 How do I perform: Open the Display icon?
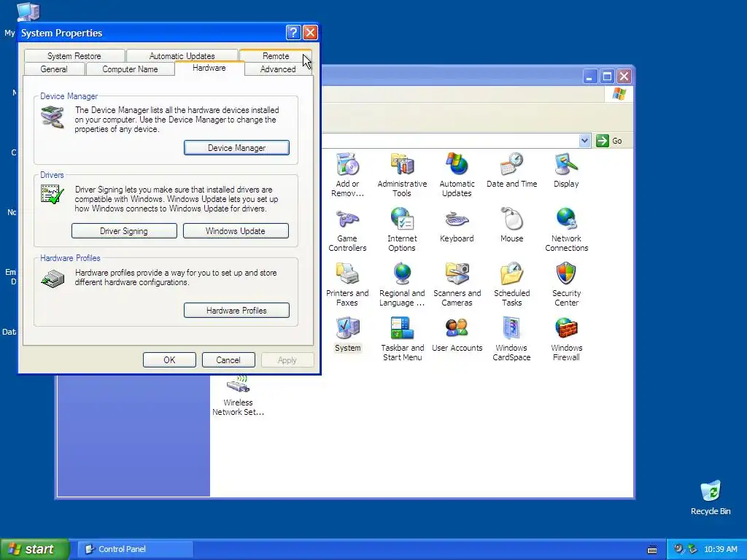coord(566,171)
